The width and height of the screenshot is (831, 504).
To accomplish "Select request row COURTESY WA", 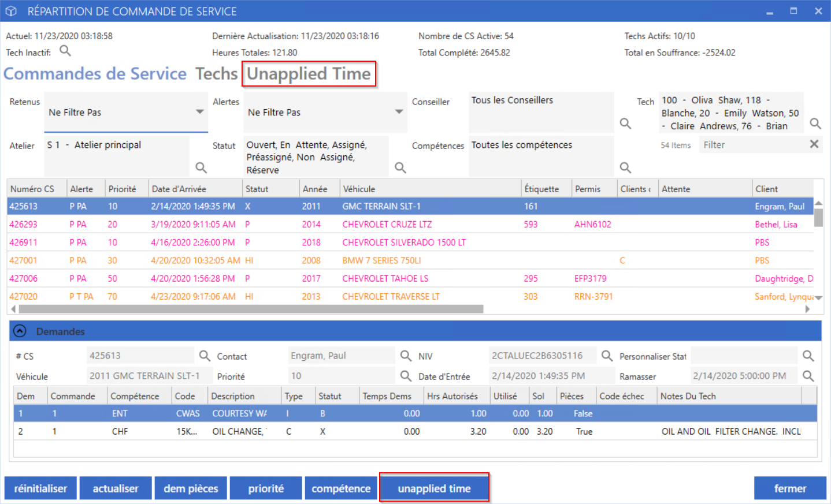I will point(415,413).
